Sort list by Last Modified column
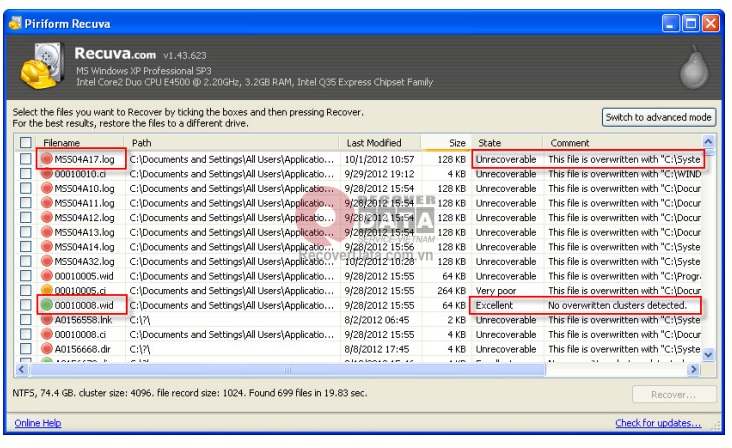The height and width of the screenshot is (448, 732). (x=380, y=143)
